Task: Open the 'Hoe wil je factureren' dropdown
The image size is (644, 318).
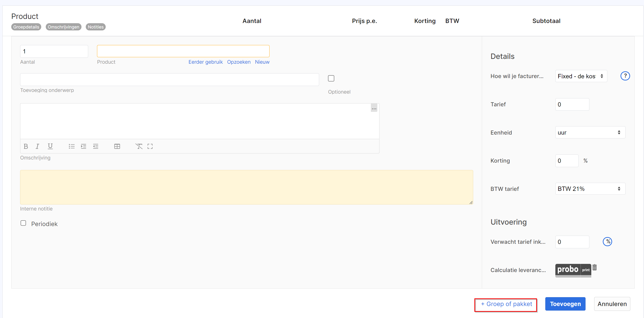Action: pyautogui.click(x=581, y=76)
